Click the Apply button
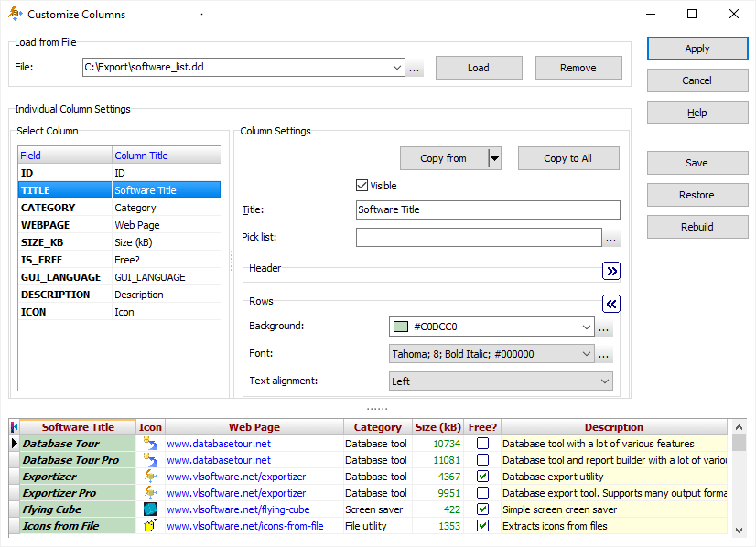The image size is (756, 547). 697,48
